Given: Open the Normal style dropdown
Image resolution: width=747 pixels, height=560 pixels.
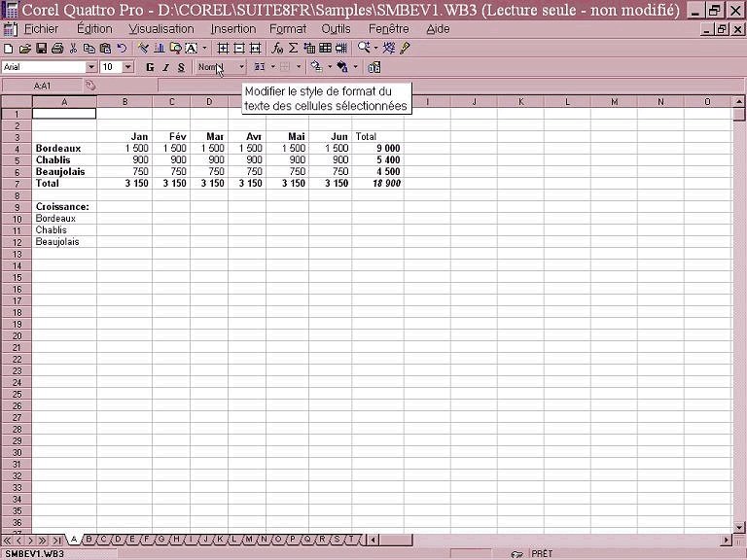Looking at the screenshot, I should pyautogui.click(x=241, y=67).
